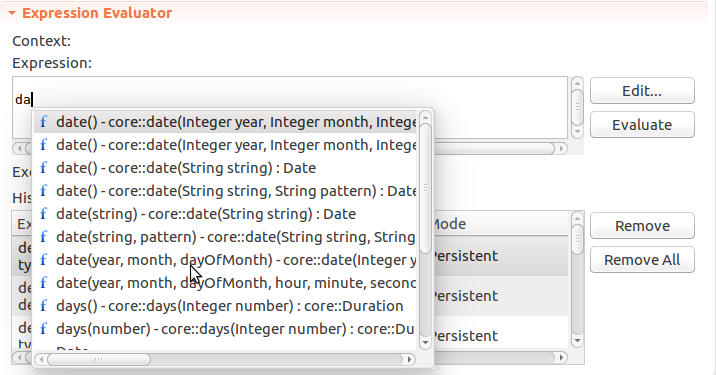Click function icon of first date() proposal
This screenshot has width=716, height=375.
pos(43,121)
